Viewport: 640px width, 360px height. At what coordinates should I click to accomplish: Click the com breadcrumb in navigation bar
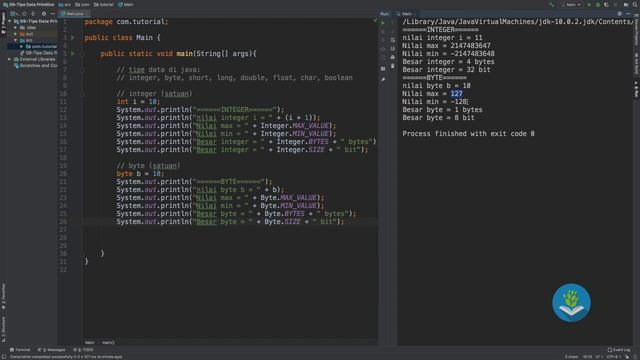coord(82,4)
